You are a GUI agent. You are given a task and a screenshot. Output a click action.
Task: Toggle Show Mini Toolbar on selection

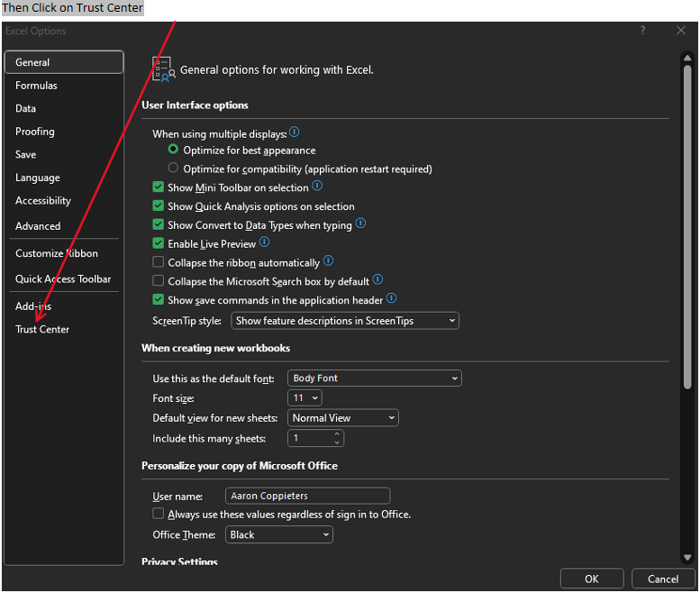click(x=158, y=187)
